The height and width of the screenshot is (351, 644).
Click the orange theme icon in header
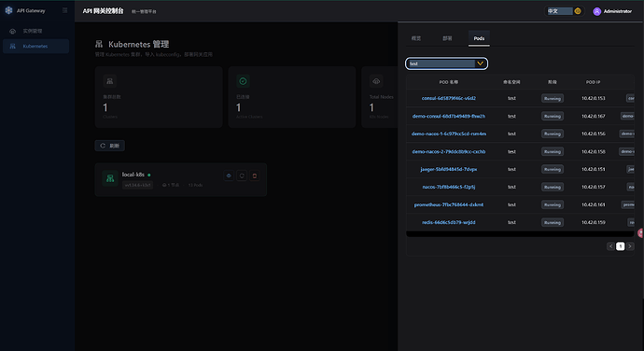point(578,11)
